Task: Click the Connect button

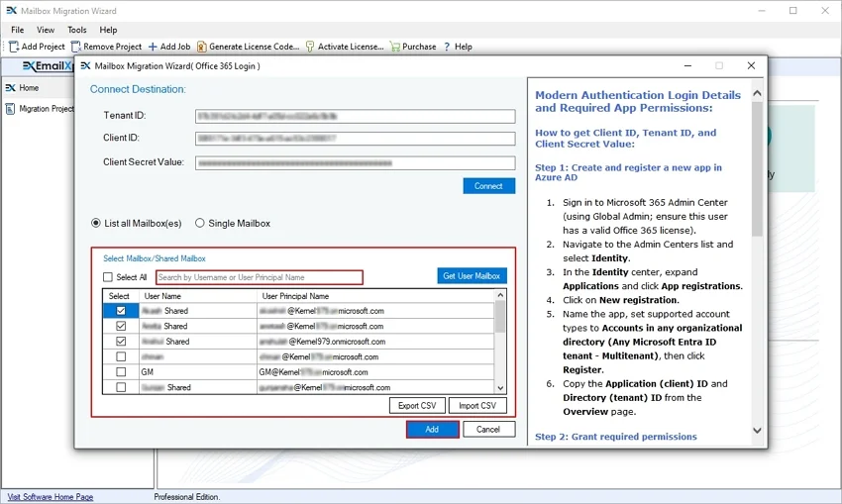Action: pos(488,186)
